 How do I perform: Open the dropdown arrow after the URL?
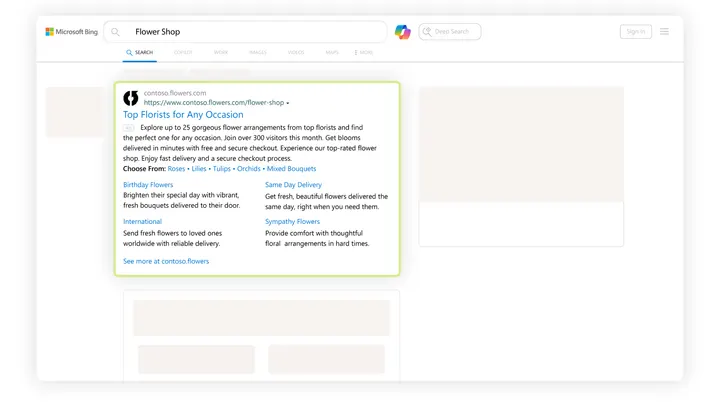(x=288, y=103)
